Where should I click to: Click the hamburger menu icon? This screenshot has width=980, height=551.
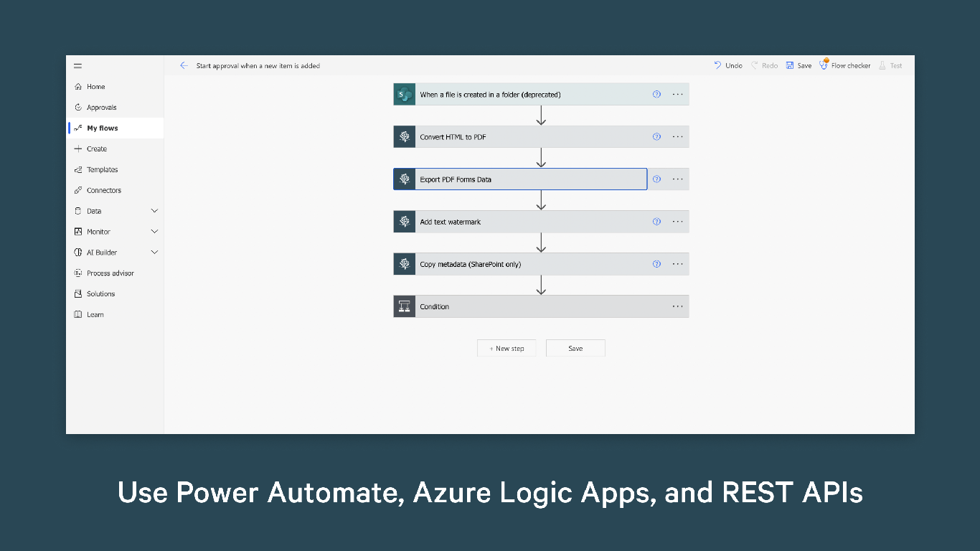77,66
